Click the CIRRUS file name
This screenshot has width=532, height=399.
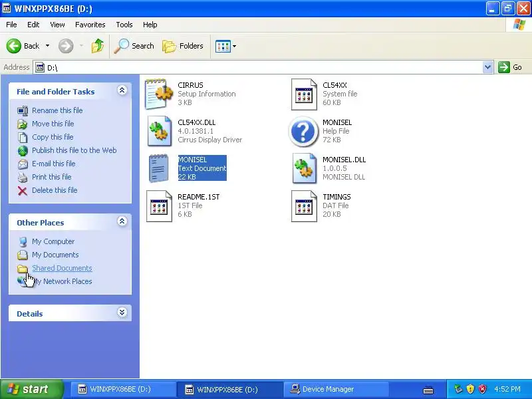tap(190, 85)
